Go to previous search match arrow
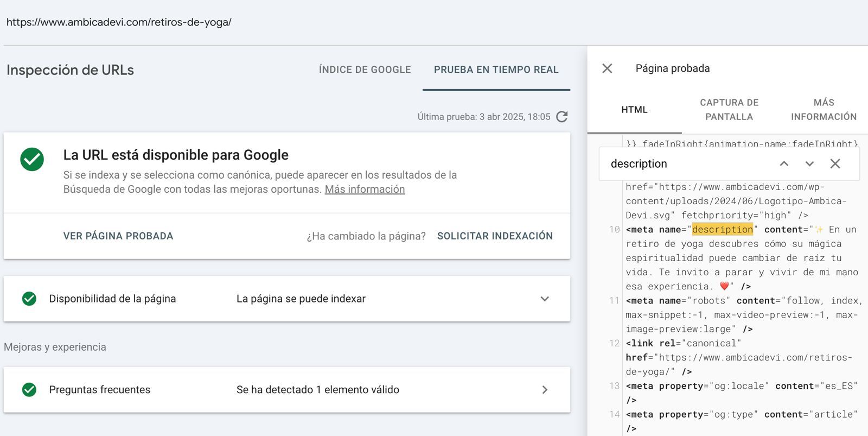This screenshot has height=436, width=868. click(x=784, y=163)
